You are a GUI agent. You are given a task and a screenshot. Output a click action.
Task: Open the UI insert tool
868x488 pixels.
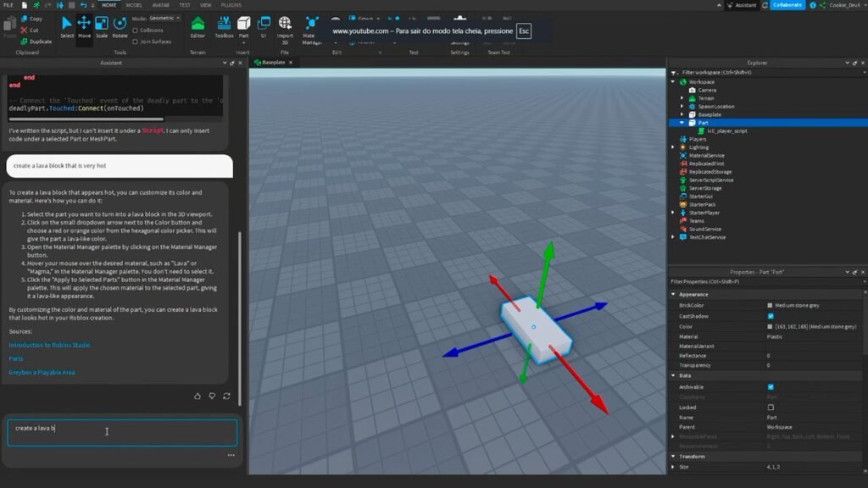[264, 27]
